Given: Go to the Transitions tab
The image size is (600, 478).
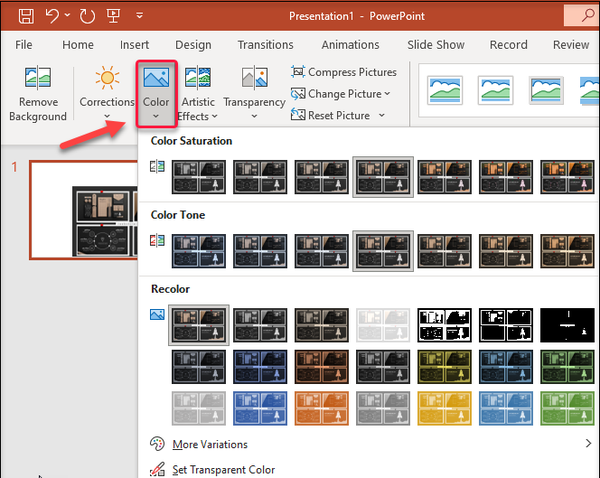Looking at the screenshot, I should pyautogui.click(x=266, y=45).
